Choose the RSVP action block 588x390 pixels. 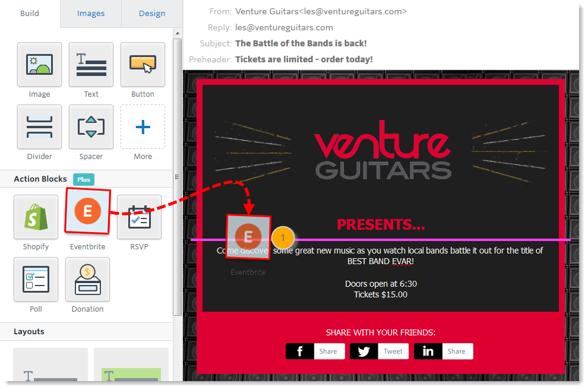(x=139, y=217)
